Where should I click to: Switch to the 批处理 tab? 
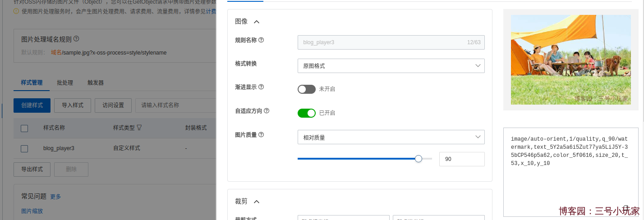[65, 82]
